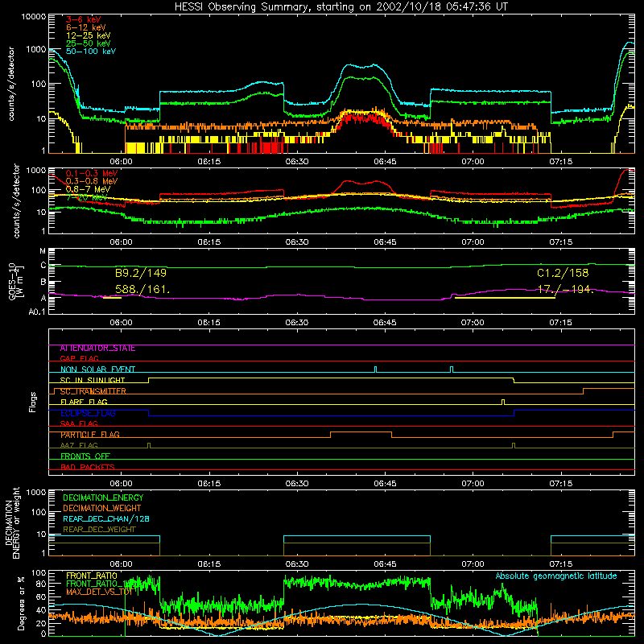The image size is (644, 644).
Task: Click the 588./161. flare position text
Action: point(142,290)
